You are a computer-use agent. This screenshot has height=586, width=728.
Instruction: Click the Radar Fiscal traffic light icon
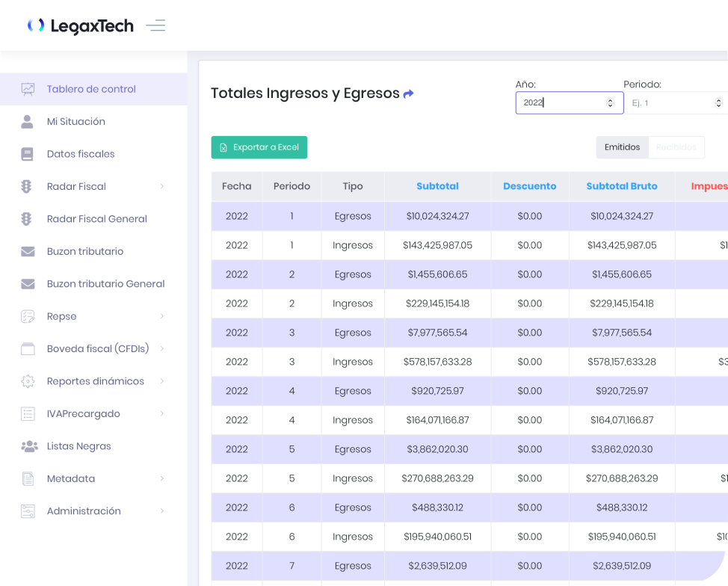tap(28, 186)
